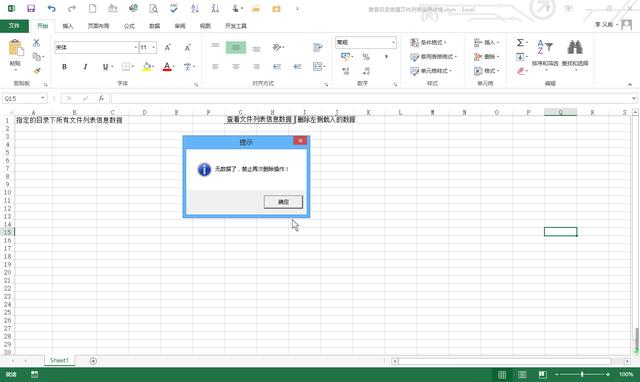Screen dimensions: 640x382
Task: Click the Format Painter brush icon
Action: click(37, 71)
